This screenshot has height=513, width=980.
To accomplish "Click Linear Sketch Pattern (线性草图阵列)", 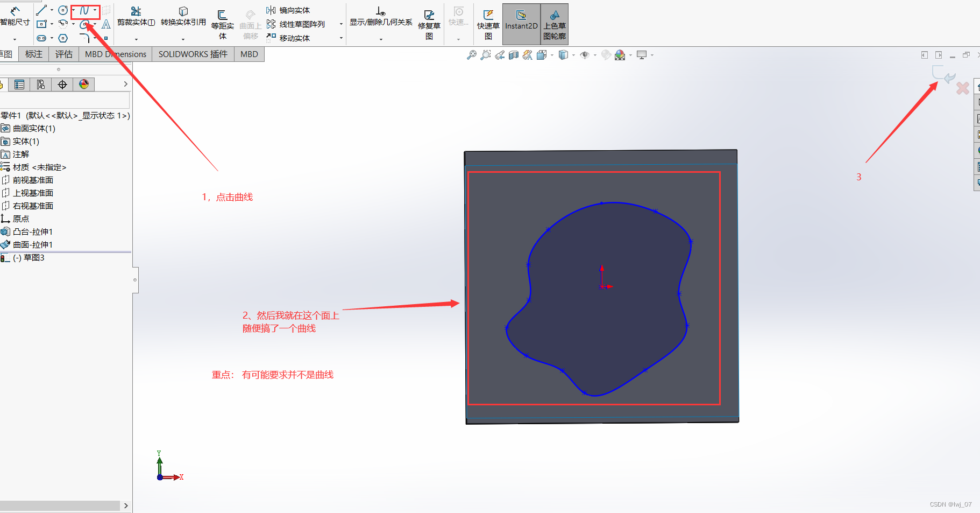I will [296, 24].
